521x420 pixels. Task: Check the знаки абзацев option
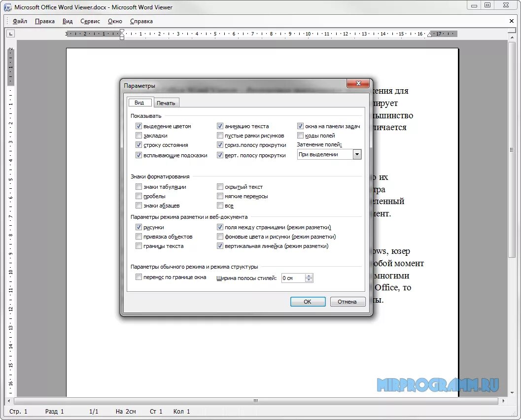tap(139, 205)
